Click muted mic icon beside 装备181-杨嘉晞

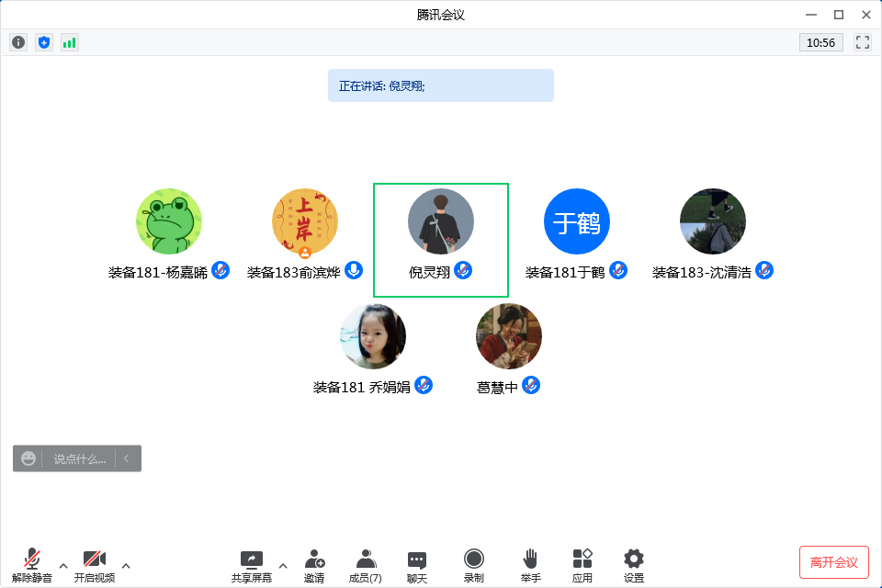coord(220,271)
